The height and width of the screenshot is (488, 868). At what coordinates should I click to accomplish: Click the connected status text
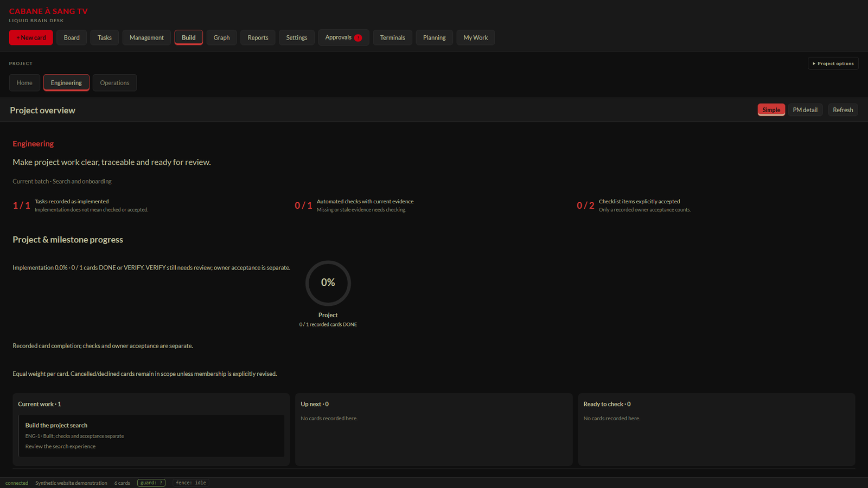(17, 483)
